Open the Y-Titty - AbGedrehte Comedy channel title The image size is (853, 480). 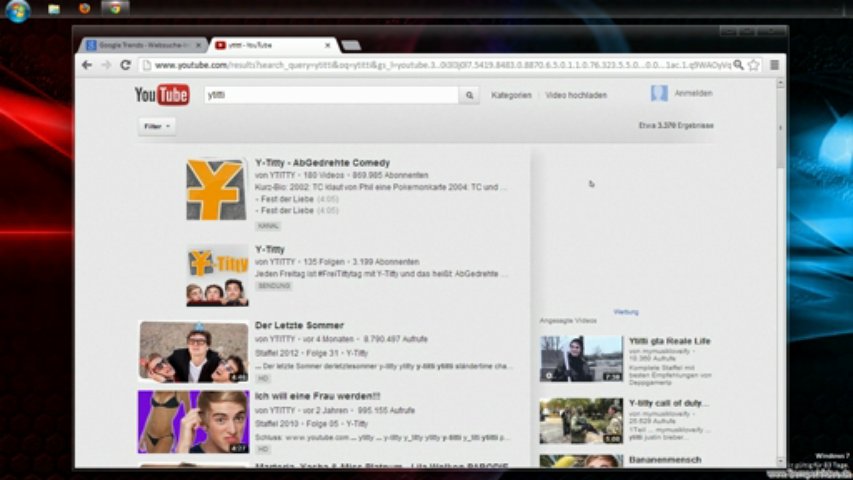click(322, 162)
